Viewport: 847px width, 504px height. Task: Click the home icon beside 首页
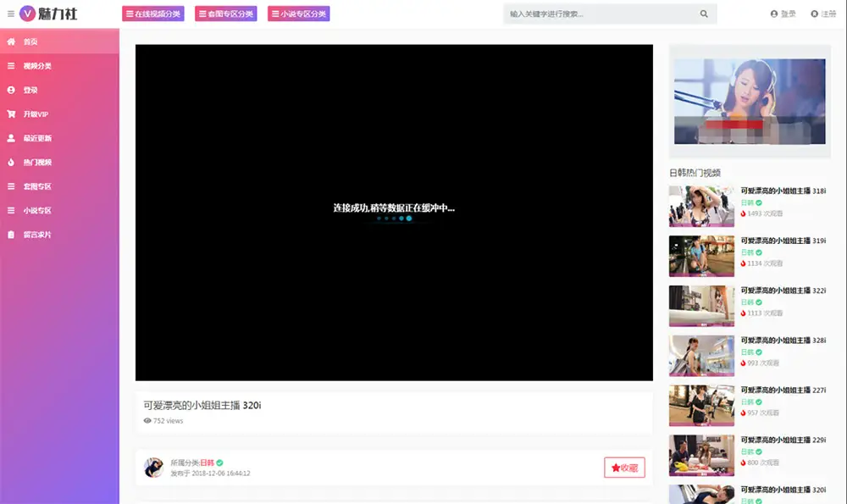coord(11,41)
